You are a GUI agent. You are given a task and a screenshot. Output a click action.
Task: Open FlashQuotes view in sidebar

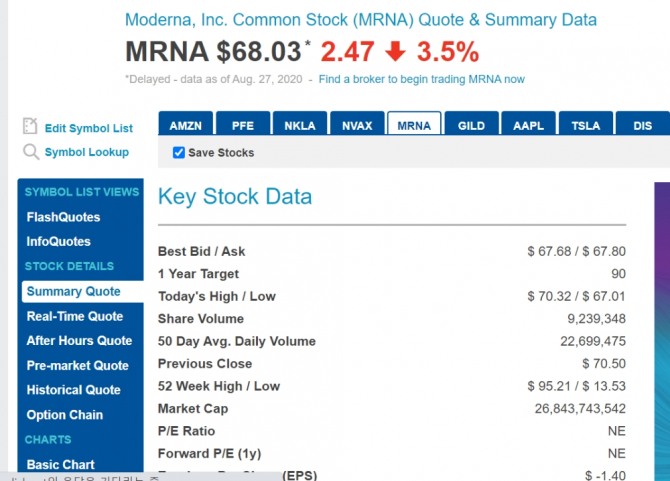(x=63, y=217)
